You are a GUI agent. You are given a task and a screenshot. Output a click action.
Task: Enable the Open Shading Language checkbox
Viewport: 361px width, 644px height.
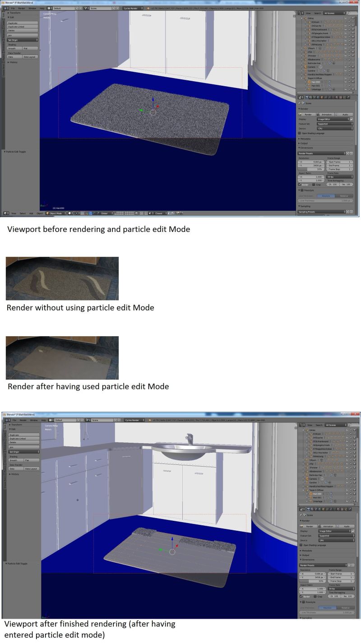299,133
